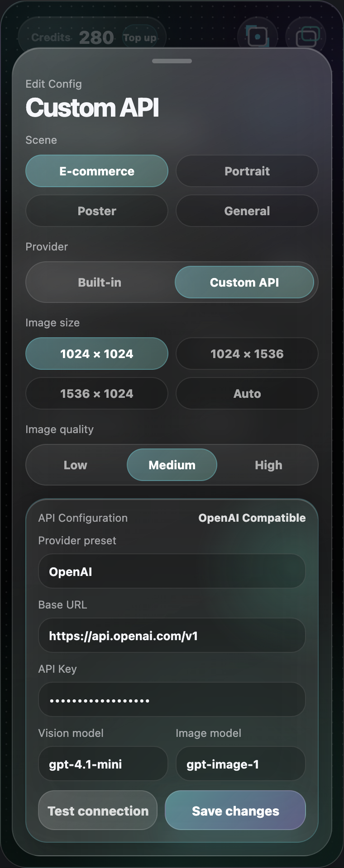The height and width of the screenshot is (868, 344).
Task: Click the Credits 280 balance text
Action: [x=72, y=38]
